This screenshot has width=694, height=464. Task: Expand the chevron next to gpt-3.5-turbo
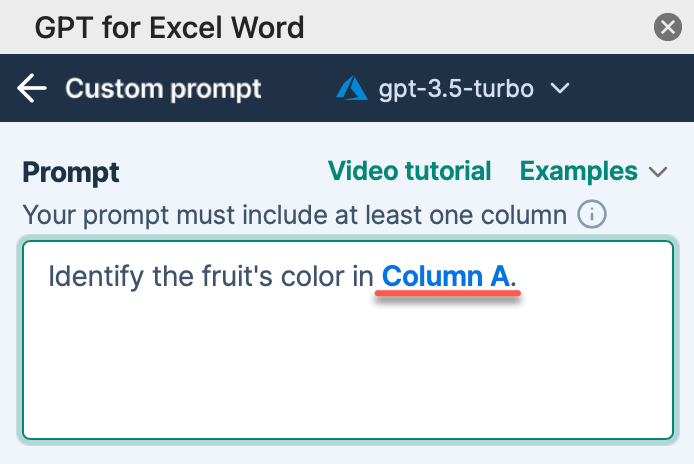pos(560,88)
